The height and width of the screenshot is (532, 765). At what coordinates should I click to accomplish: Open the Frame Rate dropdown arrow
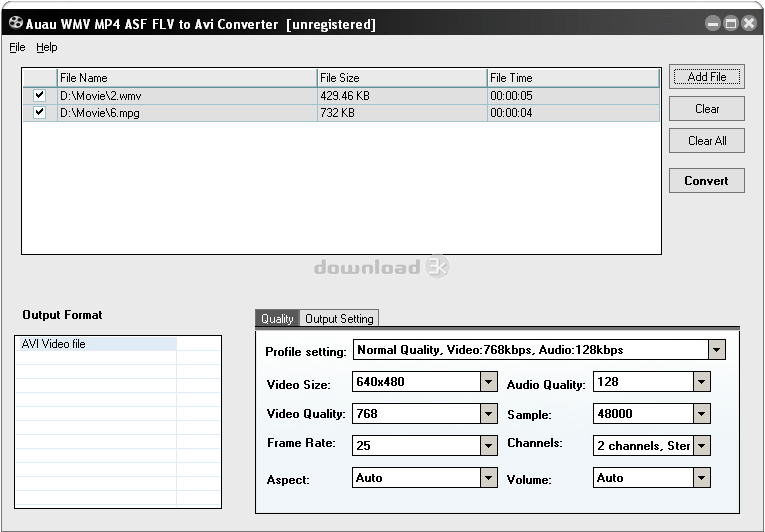point(488,446)
